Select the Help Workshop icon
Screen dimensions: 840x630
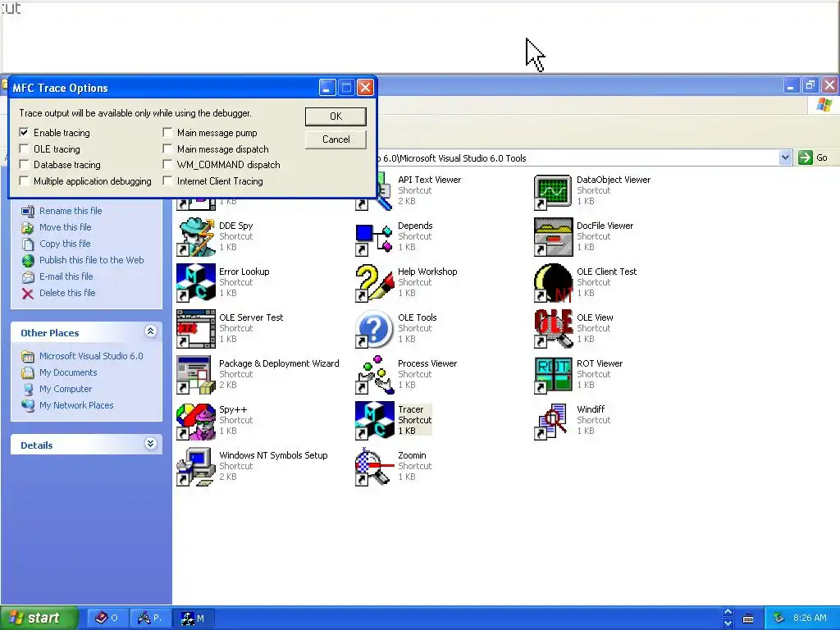tap(374, 283)
